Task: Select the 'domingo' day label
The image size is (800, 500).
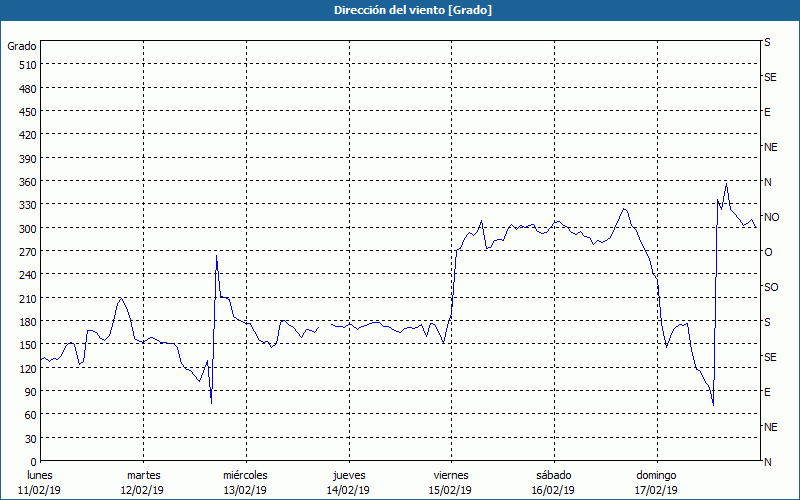Action: coord(656,475)
